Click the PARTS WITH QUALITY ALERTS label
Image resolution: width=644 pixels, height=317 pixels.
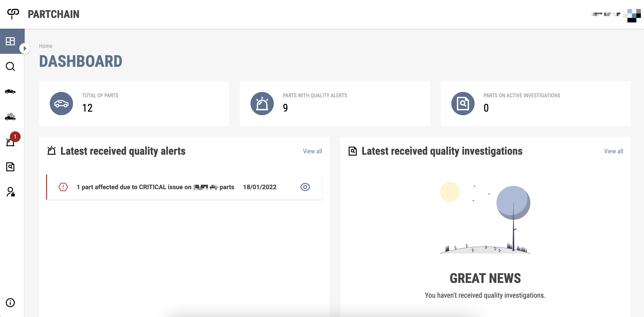coord(315,95)
